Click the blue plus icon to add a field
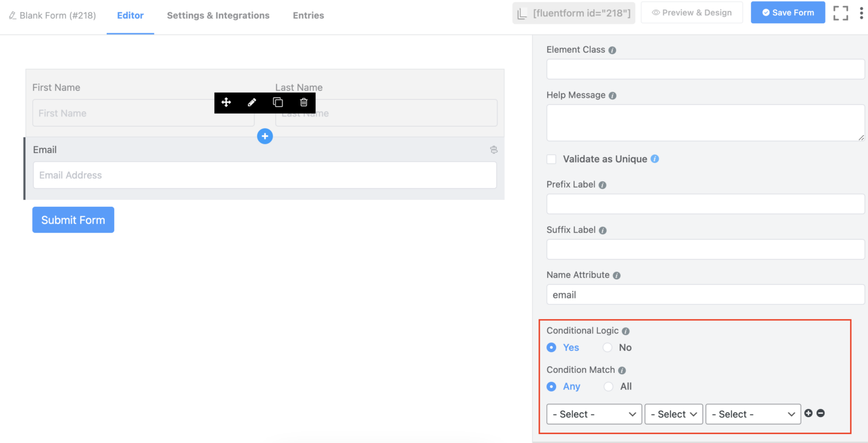The image size is (868, 443). pyautogui.click(x=264, y=136)
